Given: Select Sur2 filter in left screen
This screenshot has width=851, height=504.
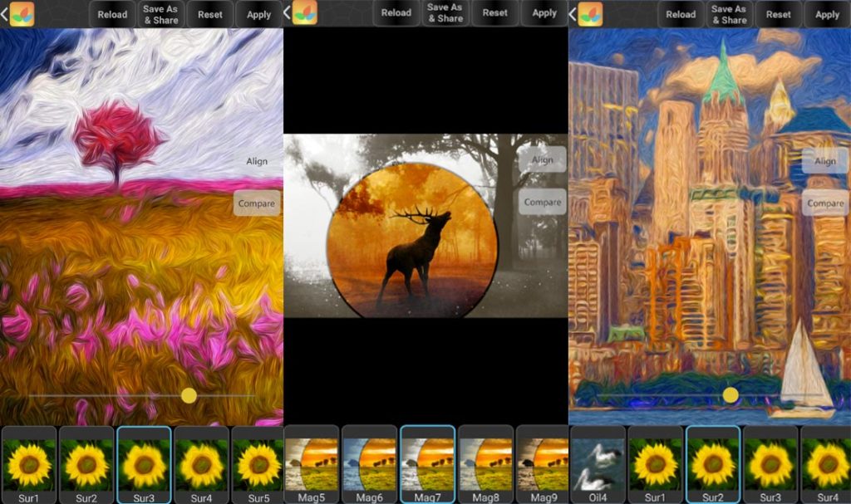Looking at the screenshot, I should [x=86, y=465].
